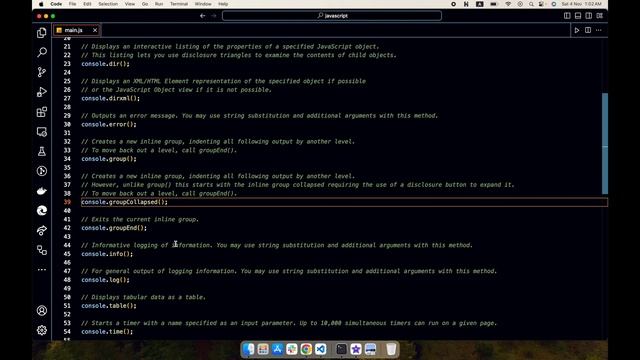Open the Explorer view in activity bar
Image resolution: width=640 pixels, height=360 pixels.
42,33
